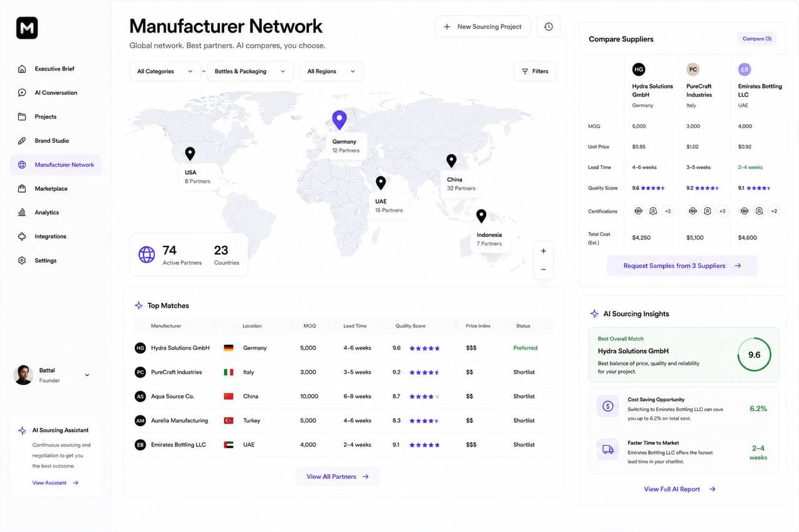Click the 9.6 score ring
Viewport: 799px width, 532px height.
(x=754, y=355)
